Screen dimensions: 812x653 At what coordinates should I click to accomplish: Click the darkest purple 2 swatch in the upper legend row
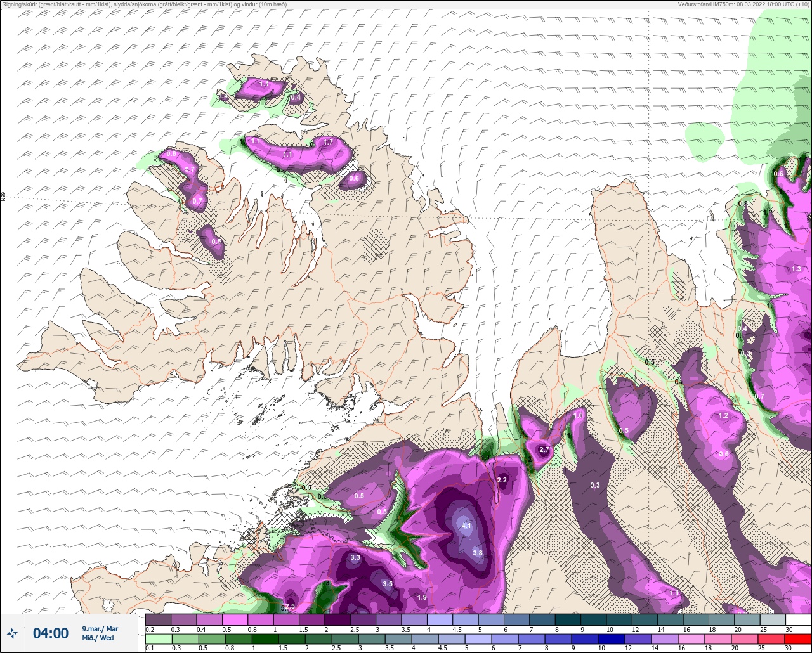(337, 619)
